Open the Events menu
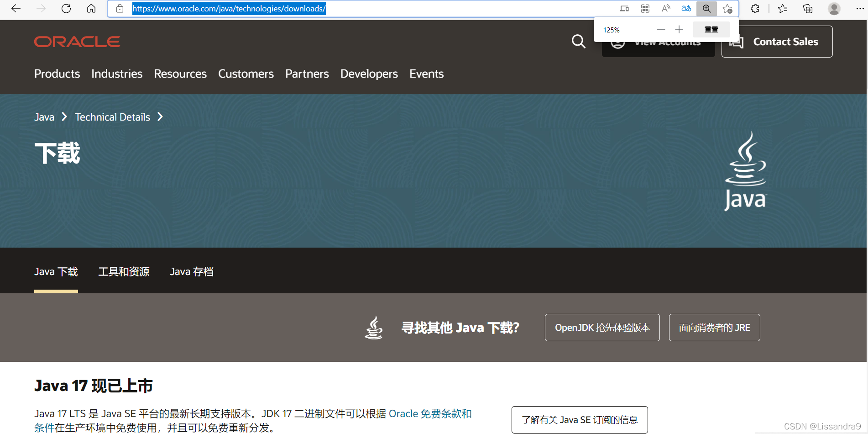The width and height of the screenshot is (868, 434). (x=427, y=74)
